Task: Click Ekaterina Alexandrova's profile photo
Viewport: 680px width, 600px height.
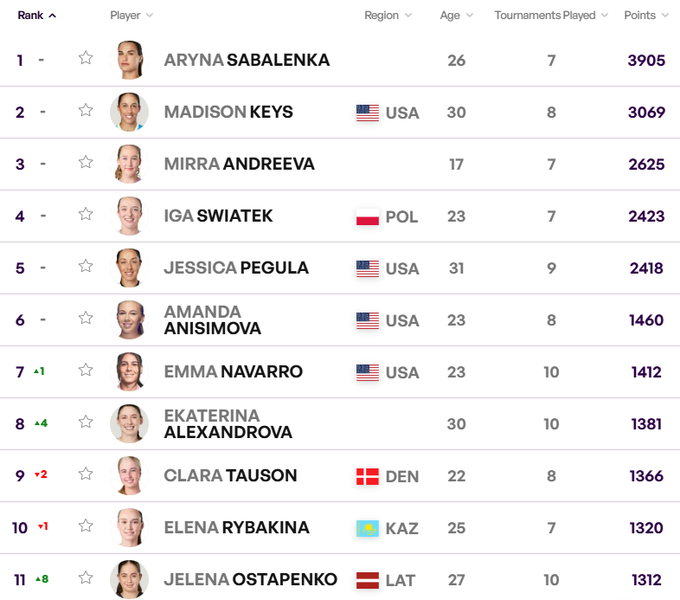Action: 129,424
